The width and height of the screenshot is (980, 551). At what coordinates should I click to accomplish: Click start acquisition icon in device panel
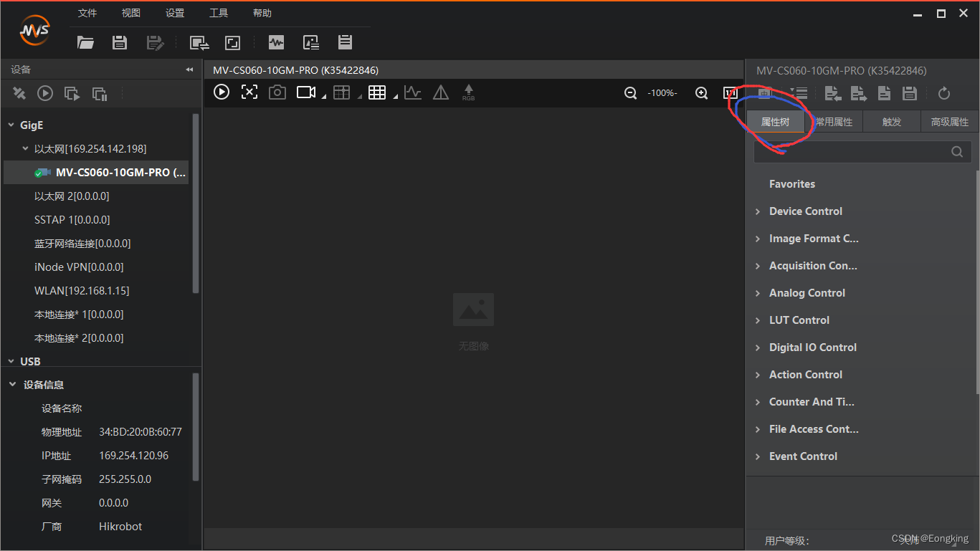coord(45,93)
